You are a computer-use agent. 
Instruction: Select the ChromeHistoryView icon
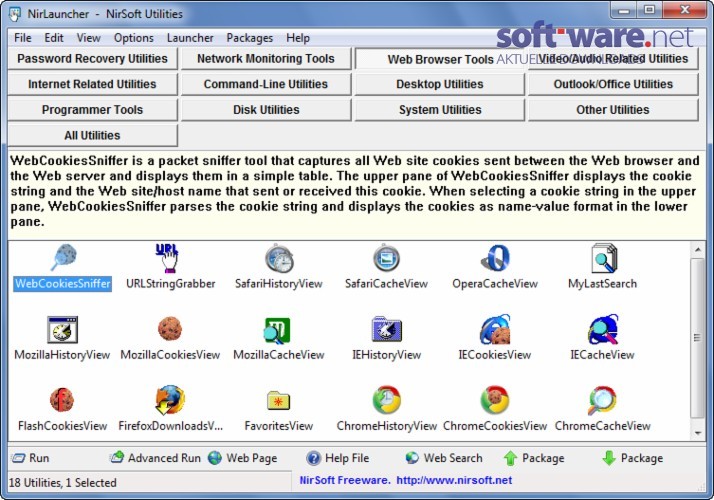tap(387, 400)
